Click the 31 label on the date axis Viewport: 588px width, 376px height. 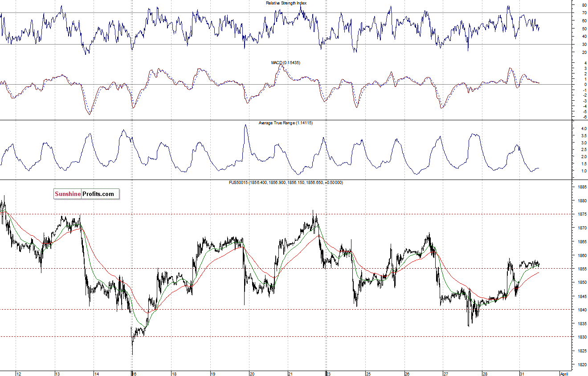pyautogui.click(x=523, y=373)
